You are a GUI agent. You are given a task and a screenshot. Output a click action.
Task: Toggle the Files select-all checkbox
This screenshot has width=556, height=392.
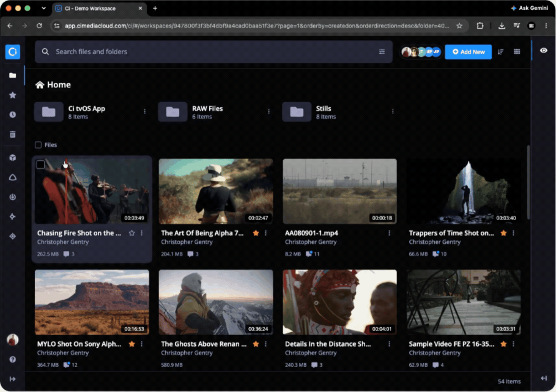tap(38, 145)
